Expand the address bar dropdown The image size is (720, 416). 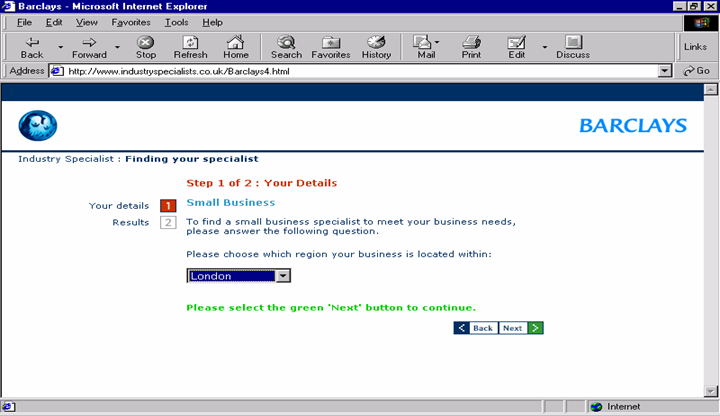tap(664, 71)
